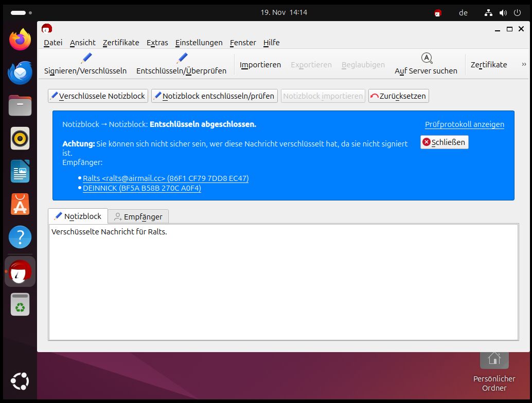532x403 pixels.
Task: Open Zertifikate view in toolbar
Action: [488, 65]
